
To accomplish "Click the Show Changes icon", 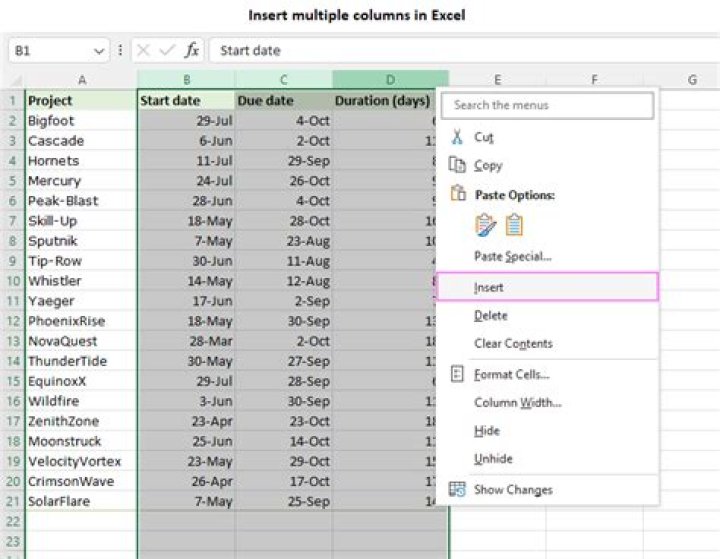I will pyautogui.click(x=458, y=489).
